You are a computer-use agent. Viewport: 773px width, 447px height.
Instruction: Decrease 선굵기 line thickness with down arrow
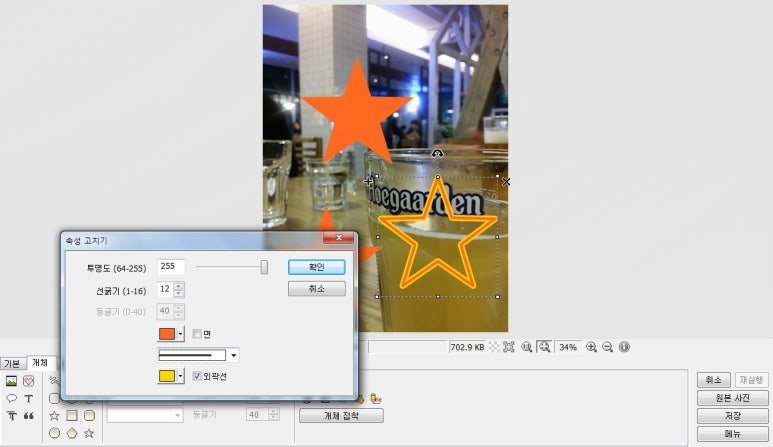[178, 293]
